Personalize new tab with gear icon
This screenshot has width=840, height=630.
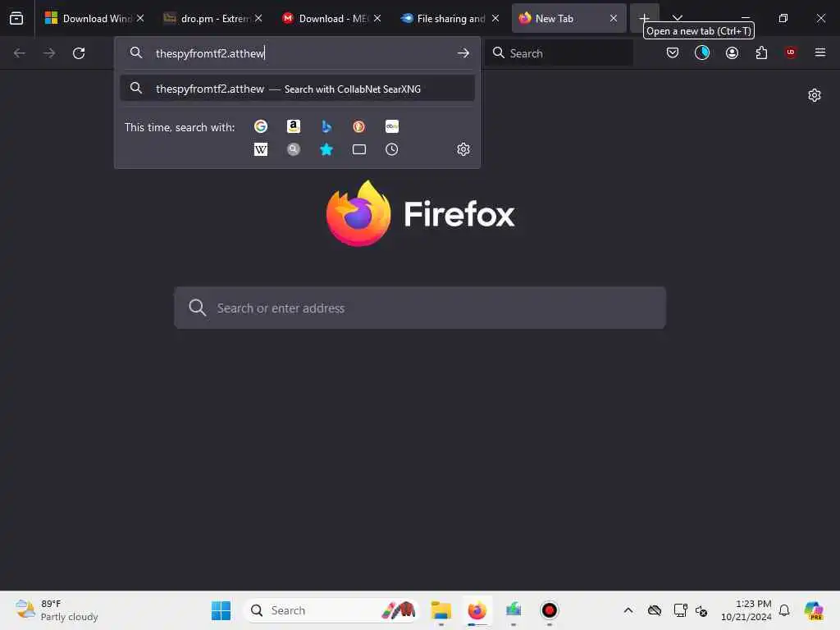click(815, 95)
